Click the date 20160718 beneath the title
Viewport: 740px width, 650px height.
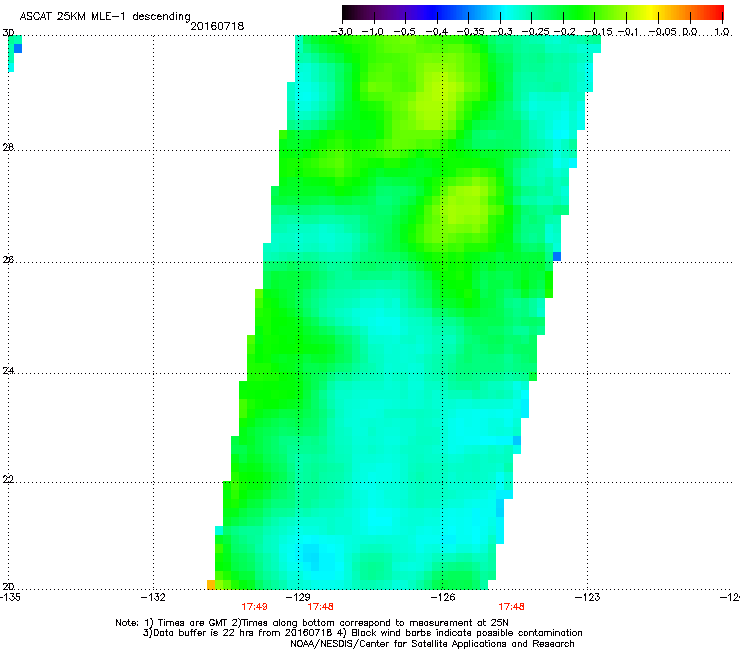(x=217, y=26)
